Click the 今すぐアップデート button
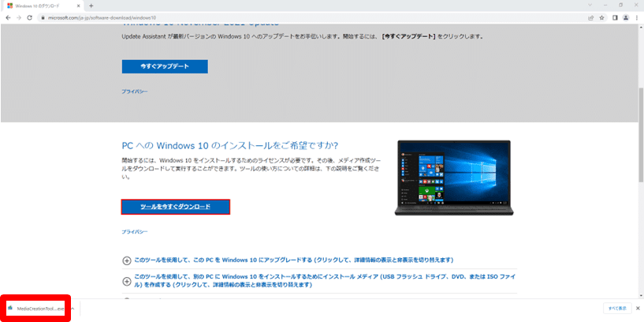 pos(165,66)
